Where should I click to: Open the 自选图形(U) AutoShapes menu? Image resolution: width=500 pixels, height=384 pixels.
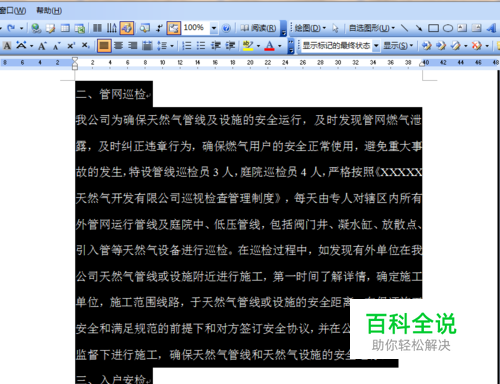click(372, 28)
